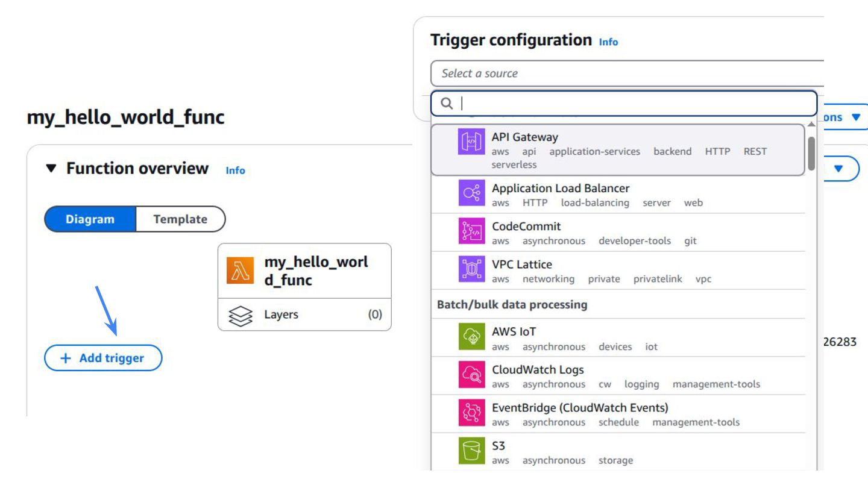Select the VPC Lattice icon
The image size is (868, 488).
point(471,269)
